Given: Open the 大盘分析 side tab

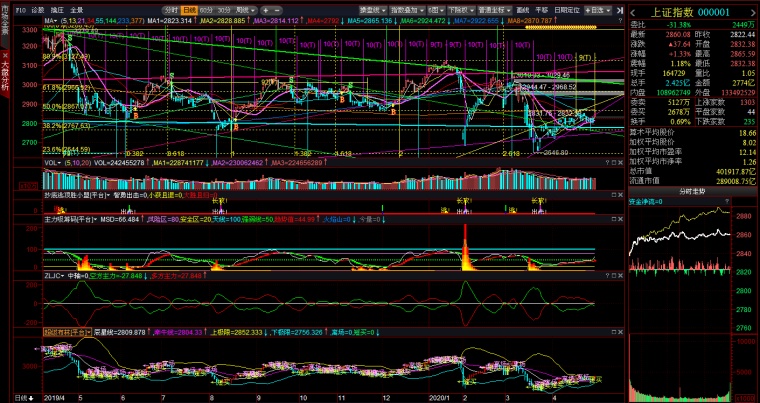Looking at the screenshot, I should click(5, 76).
